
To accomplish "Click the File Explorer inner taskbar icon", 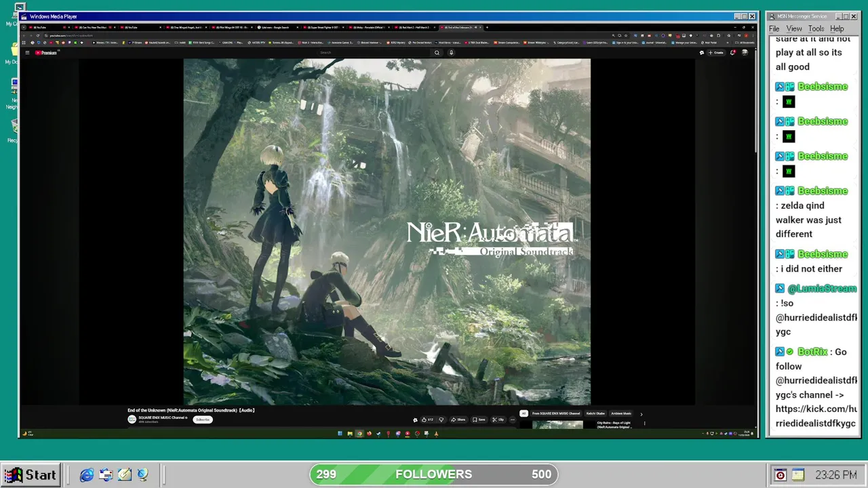I will [x=350, y=434].
